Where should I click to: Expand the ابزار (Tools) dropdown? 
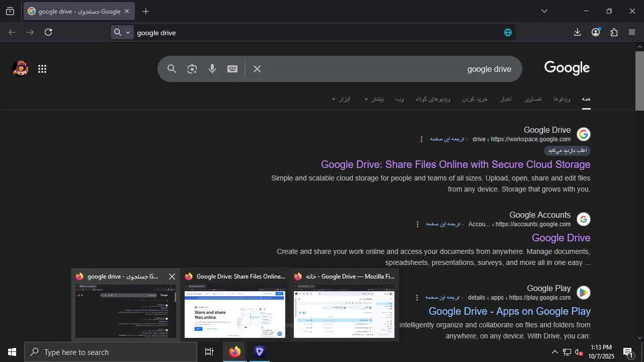[x=341, y=99]
